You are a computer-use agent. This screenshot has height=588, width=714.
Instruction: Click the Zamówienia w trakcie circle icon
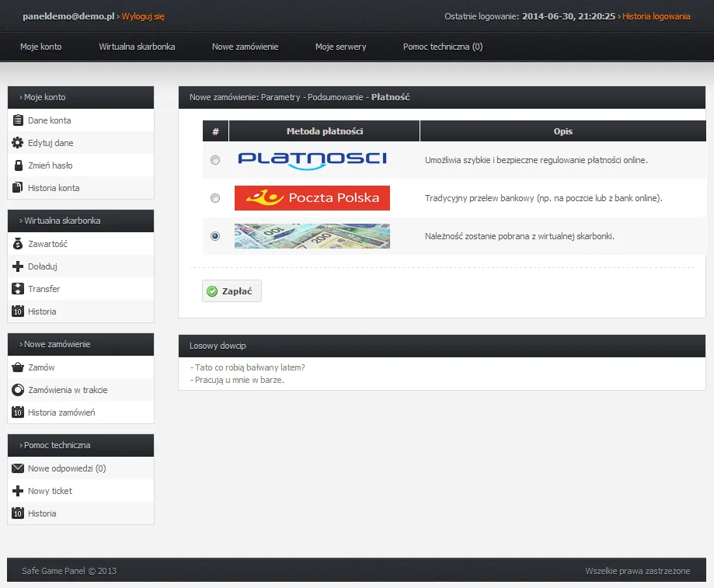coord(18,390)
